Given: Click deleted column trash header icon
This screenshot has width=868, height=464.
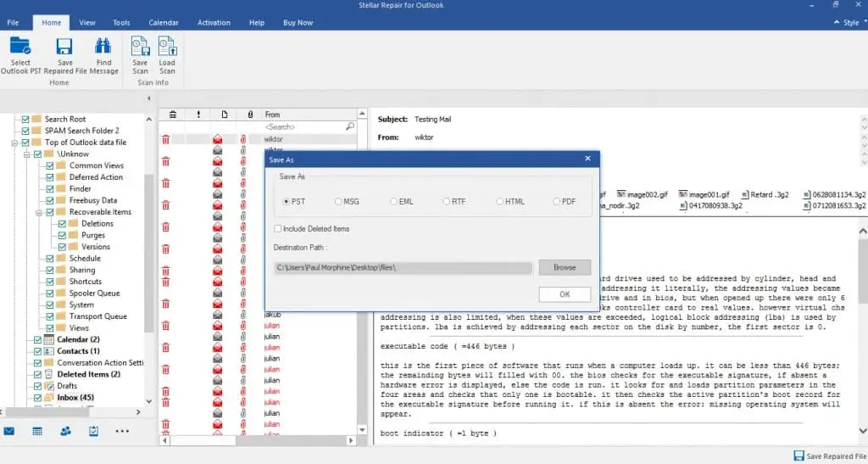Looking at the screenshot, I should pyautogui.click(x=173, y=114).
